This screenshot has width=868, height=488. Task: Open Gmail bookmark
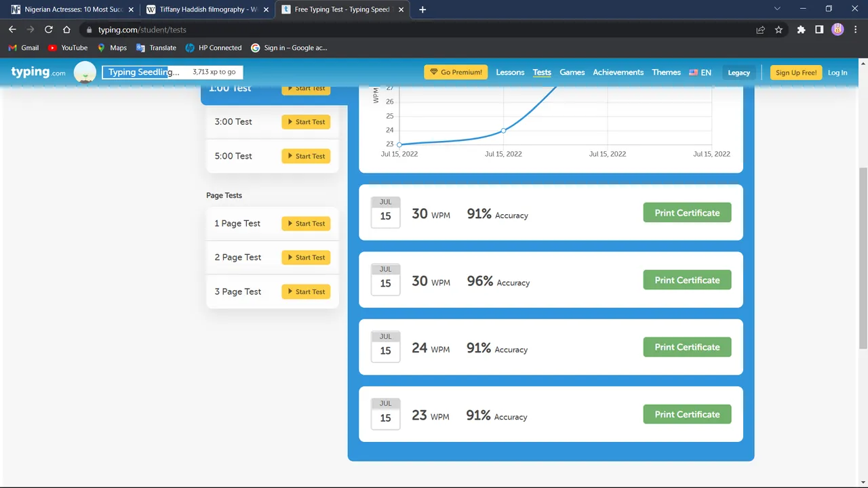(x=23, y=48)
